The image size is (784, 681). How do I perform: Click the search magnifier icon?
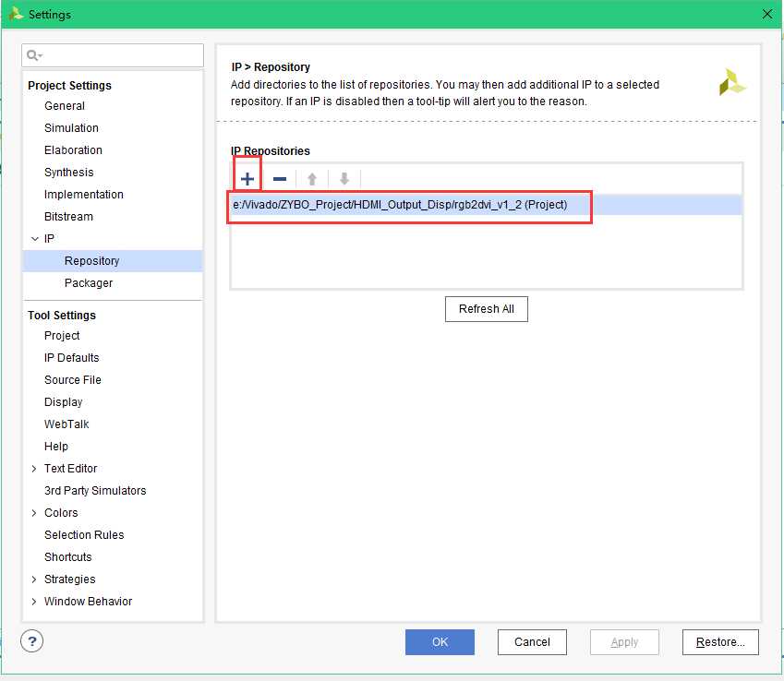pyautogui.click(x=33, y=55)
